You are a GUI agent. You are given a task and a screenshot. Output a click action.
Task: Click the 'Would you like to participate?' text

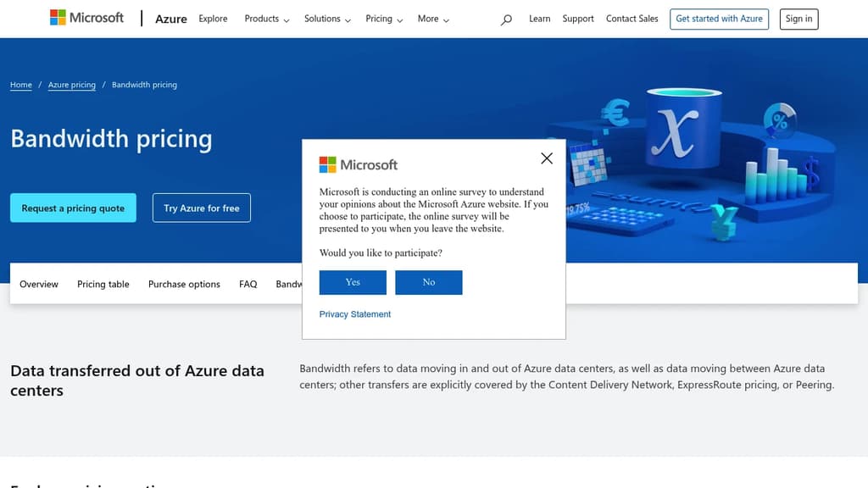381,252
